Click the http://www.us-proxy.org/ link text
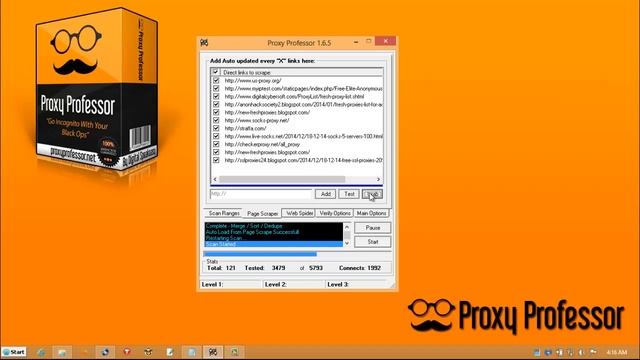The height and width of the screenshot is (360, 640). tap(253, 80)
